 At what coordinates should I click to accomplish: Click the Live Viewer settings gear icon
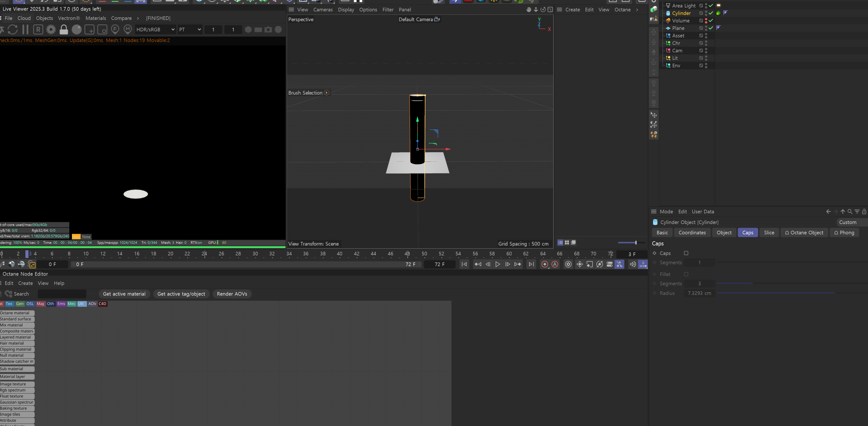tap(51, 30)
